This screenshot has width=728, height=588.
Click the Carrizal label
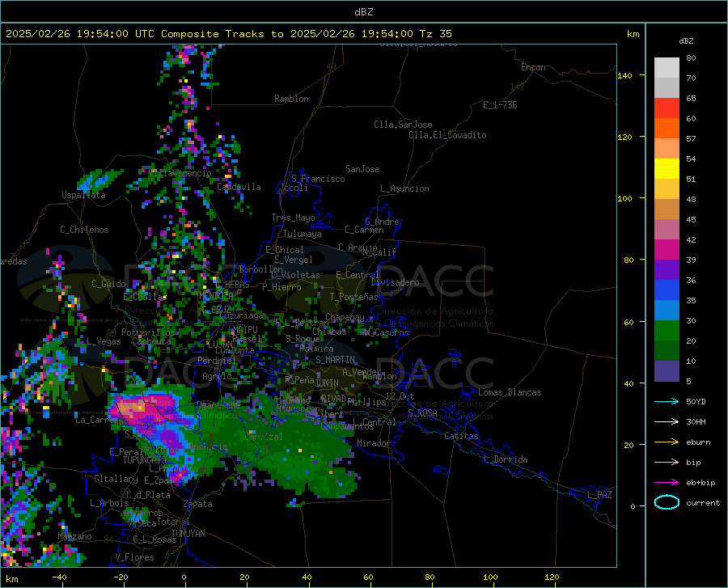(x=263, y=437)
